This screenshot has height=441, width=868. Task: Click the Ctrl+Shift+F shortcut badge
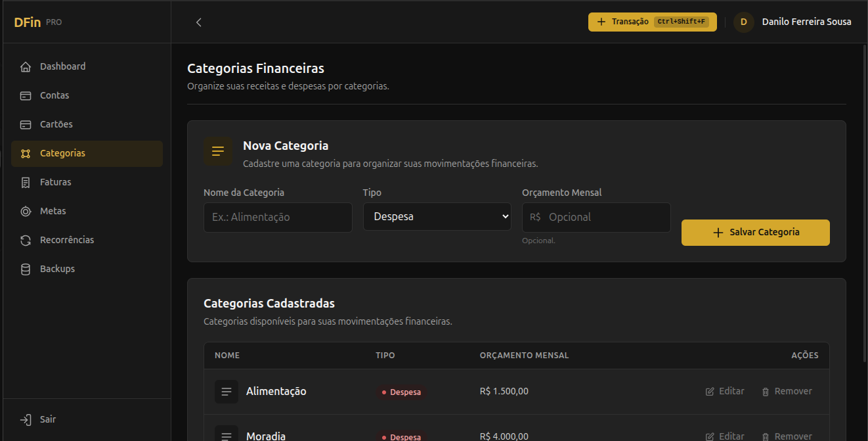click(x=682, y=22)
